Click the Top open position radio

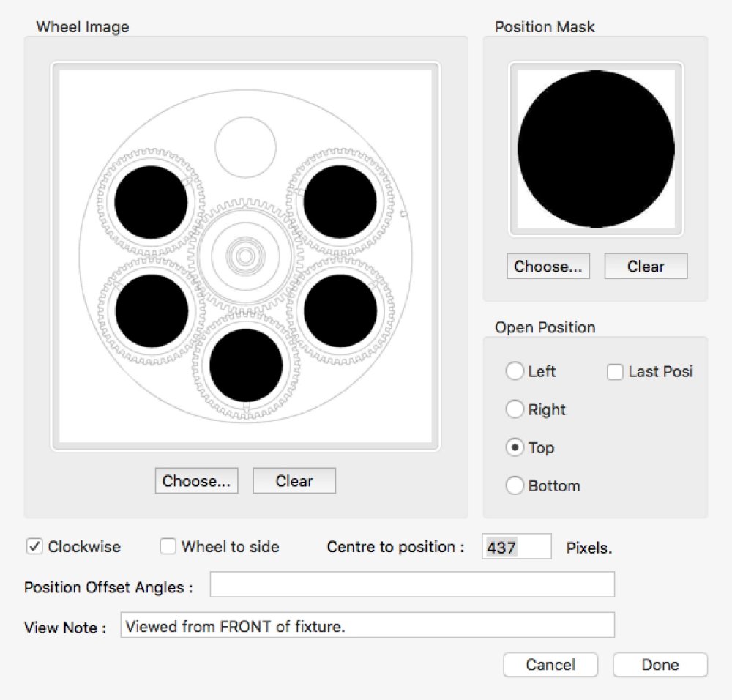(515, 447)
